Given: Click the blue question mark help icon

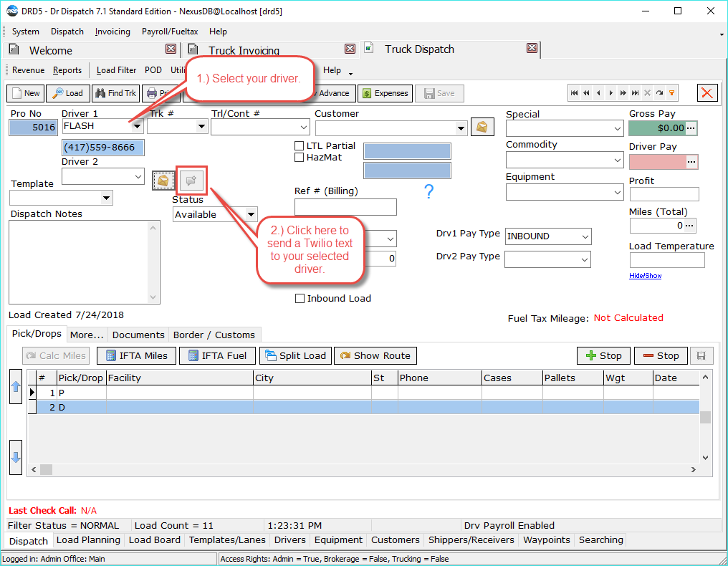Looking at the screenshot, I should 428,191.
